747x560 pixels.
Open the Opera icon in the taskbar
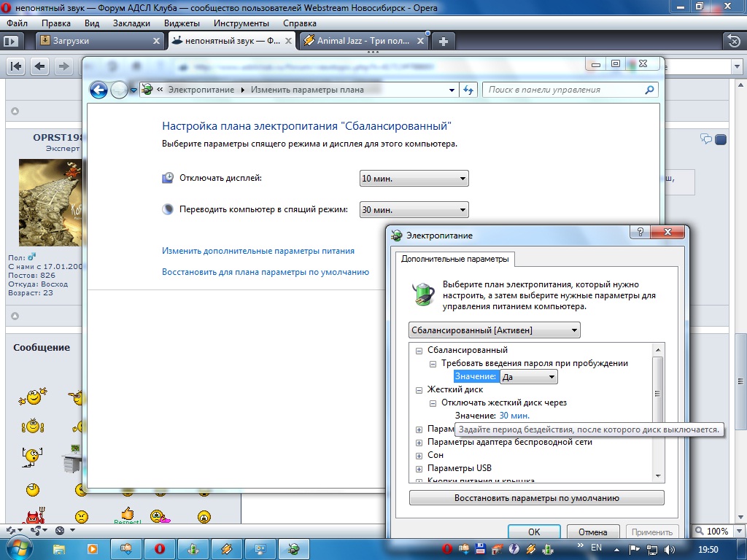tap(159, 548)
